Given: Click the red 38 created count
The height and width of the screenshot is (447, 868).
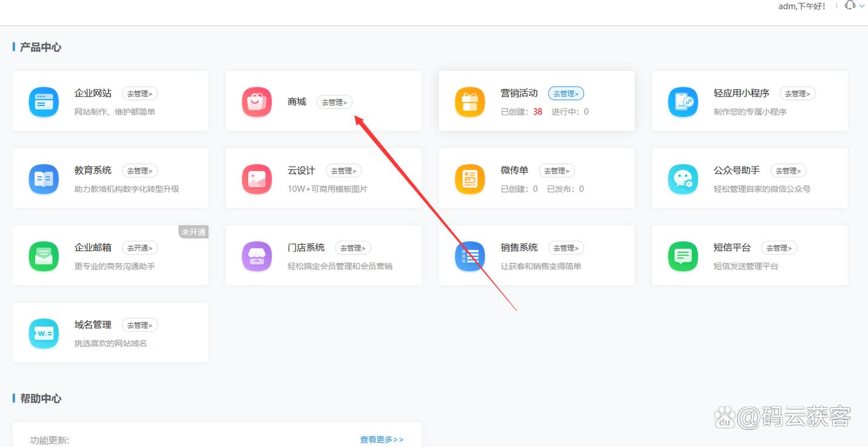Looking at the screenshot, I should coord(537,112).
